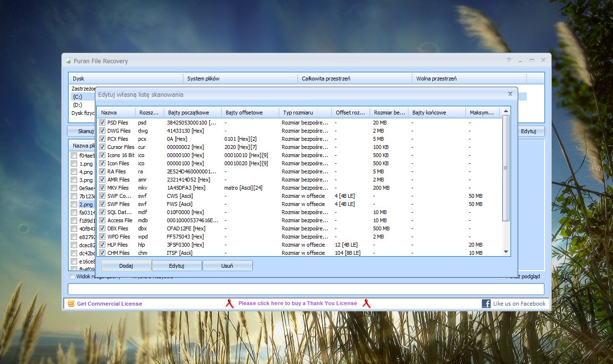Screen dimensions: 613x364
Task: Click the Usuń button
Action: [227, 266]
